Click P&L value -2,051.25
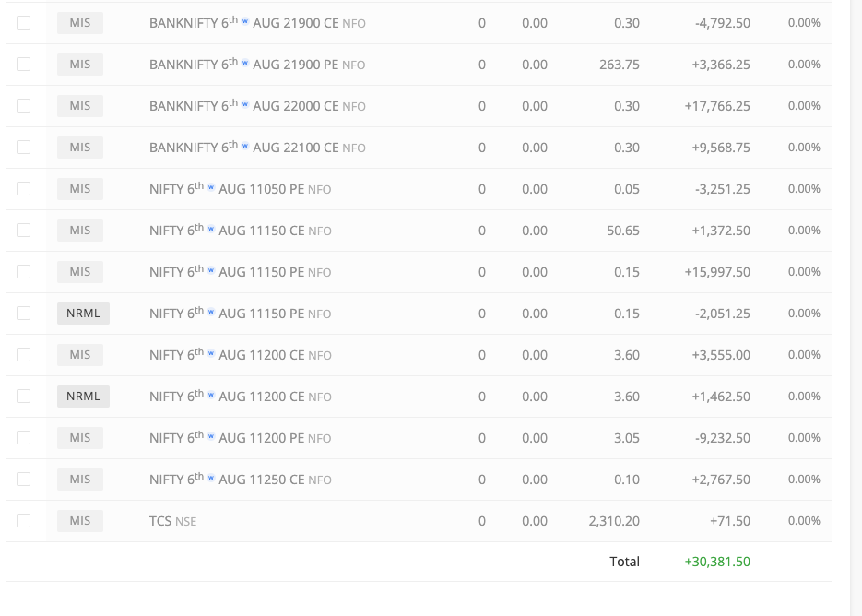 click(723, 314)
